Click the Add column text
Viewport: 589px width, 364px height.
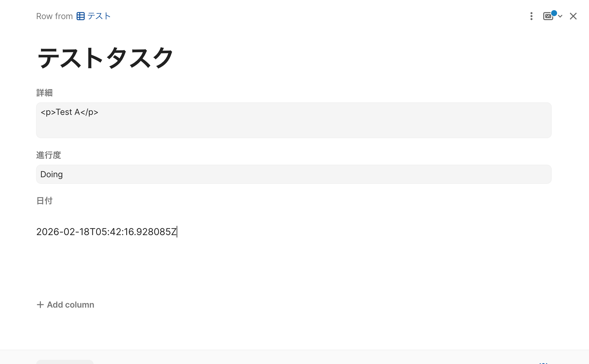pos(70,305)
